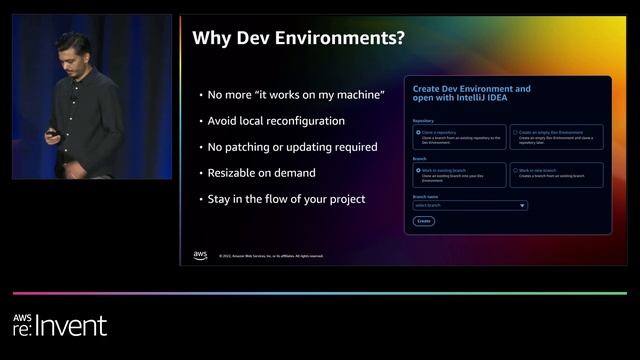Click the 'Resizable on demand' bullet
640x360 pixels.
click(x=261, y=173)
